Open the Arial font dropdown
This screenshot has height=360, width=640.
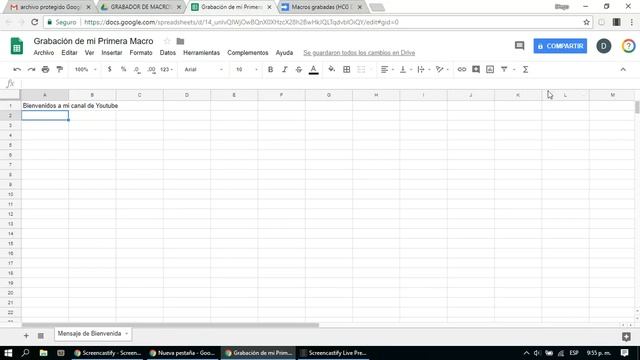(204, 69)
